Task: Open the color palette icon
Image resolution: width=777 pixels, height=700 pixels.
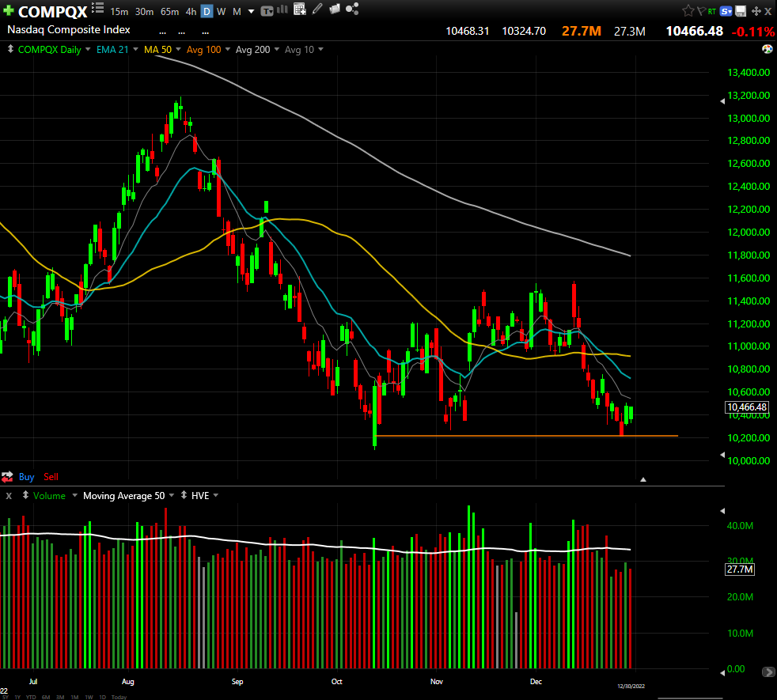Action: 767,49
